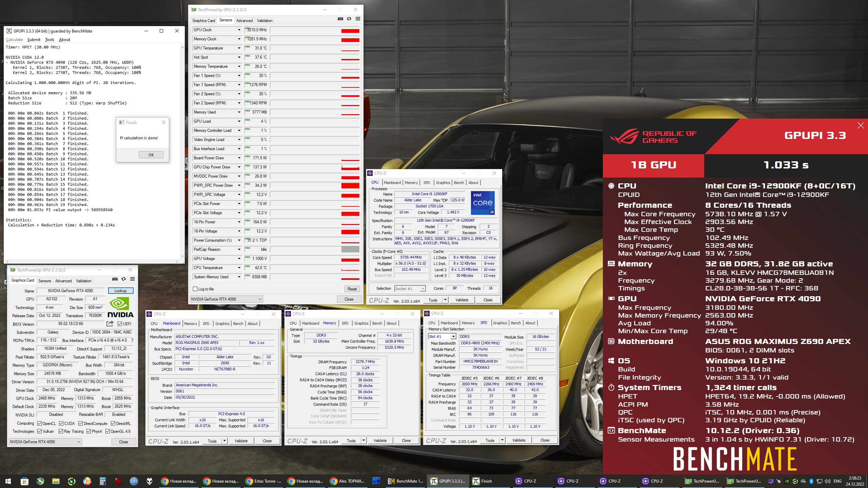Open the Tools dropdown arrow in CPU-Z CPU window
Image resolution: width=868 pixels, height=488 pixels.
445,300
